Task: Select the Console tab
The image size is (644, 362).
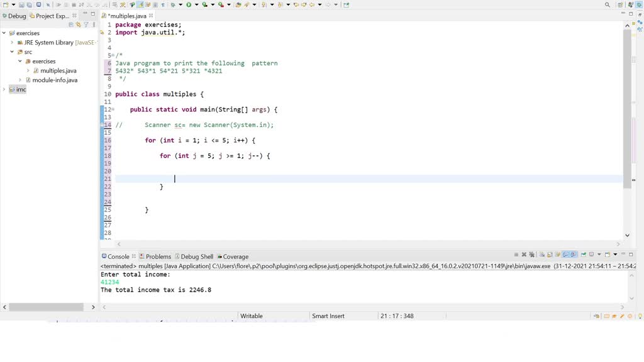Action: point(116,256)
